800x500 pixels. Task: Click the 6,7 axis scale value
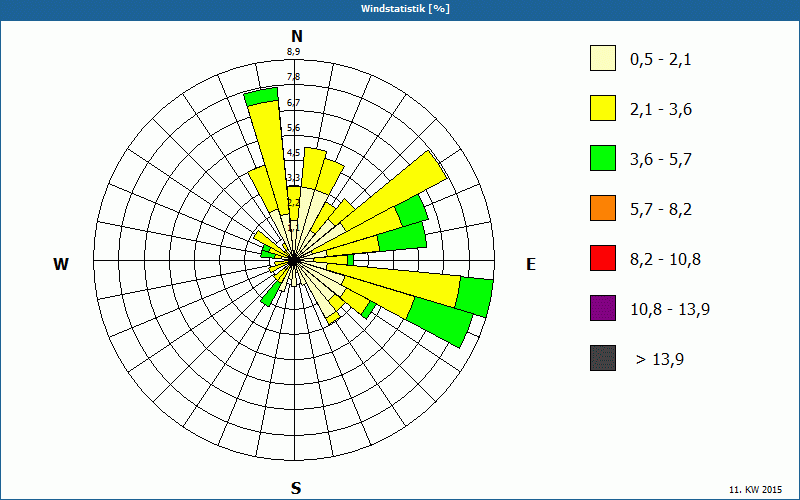293,103
